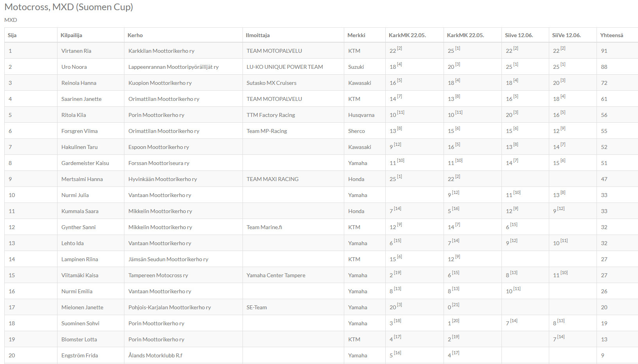The height and width of the screenshot is (364, 638).
Task: Open Reinola Hanna's entry
Action: (79, 83)
